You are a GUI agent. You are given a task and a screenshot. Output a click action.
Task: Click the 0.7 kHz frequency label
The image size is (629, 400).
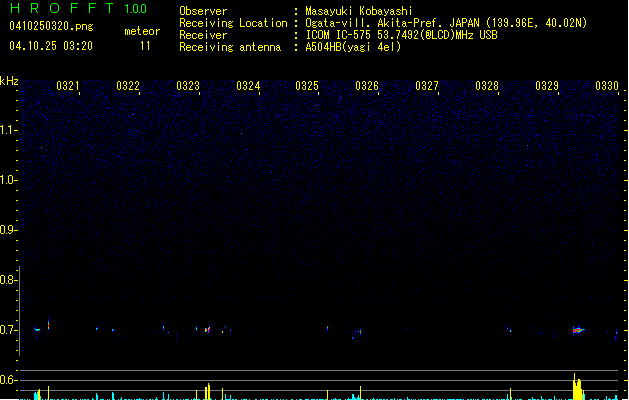8,330
